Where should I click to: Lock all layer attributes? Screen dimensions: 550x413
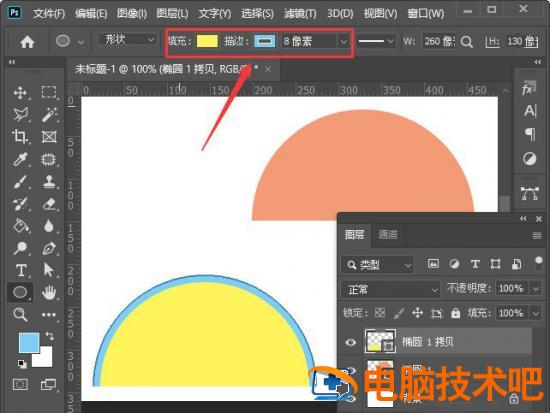click(x=455, y=313)
